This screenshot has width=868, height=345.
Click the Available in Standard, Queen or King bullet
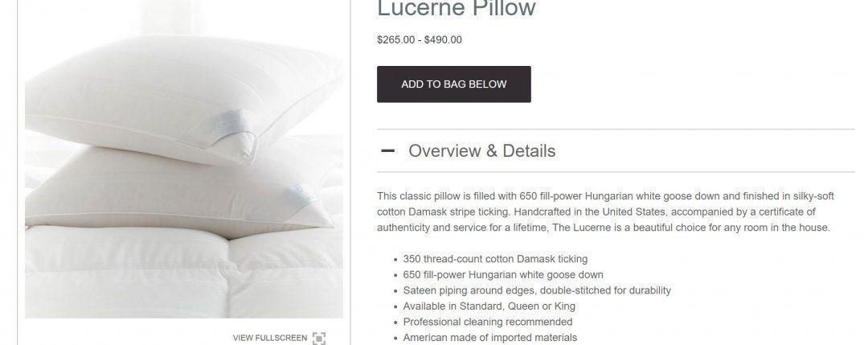click(x=489, y=306)
